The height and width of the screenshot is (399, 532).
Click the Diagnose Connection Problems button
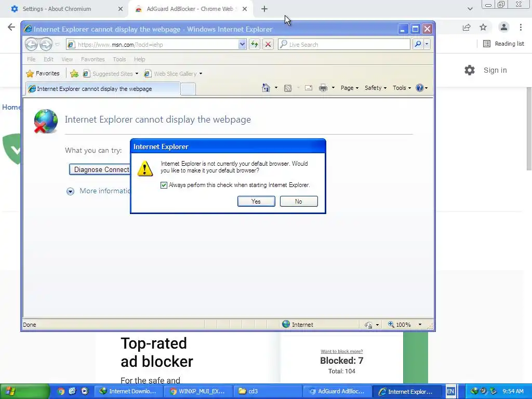(x=100, y=169)
